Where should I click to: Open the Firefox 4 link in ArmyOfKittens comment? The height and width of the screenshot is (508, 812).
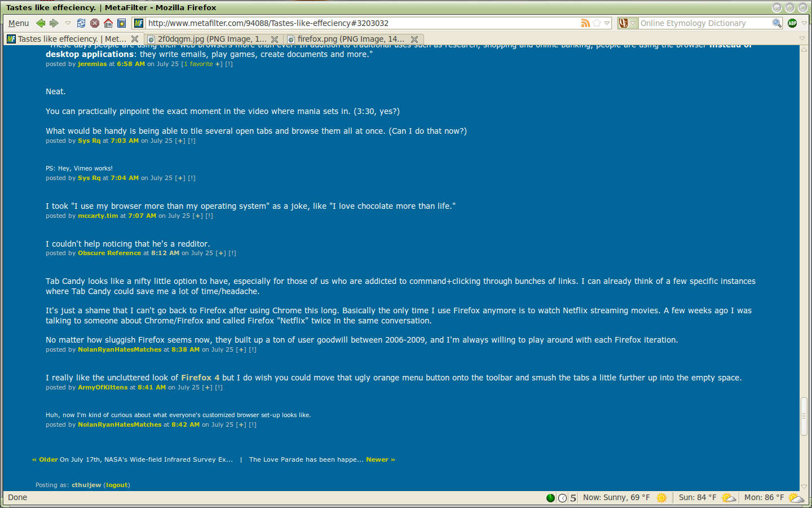[200, 378]
